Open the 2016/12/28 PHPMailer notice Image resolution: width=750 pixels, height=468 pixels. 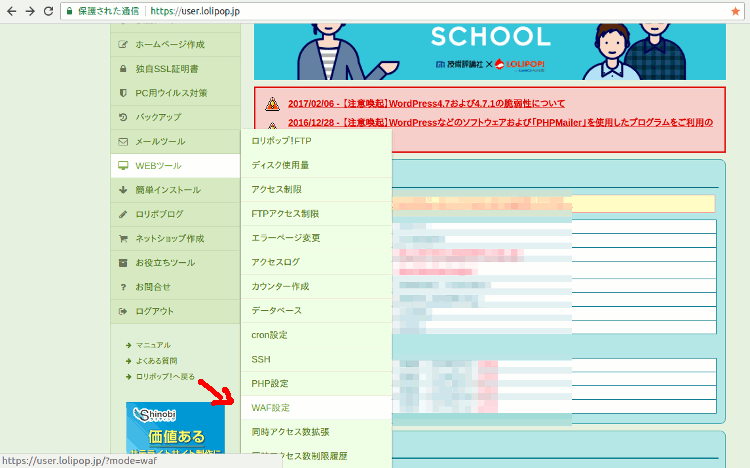coord(500,123)
